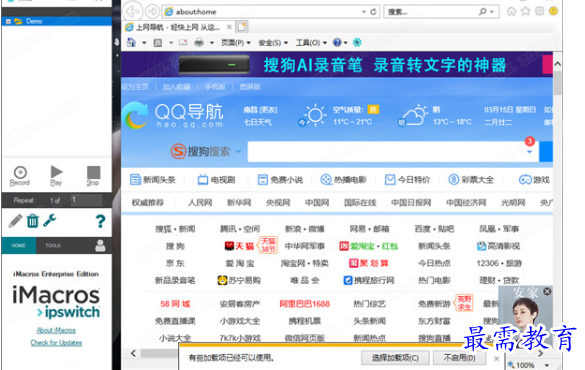Switch to the HOME tab in iMacros
585x370 pixels.
tap(18, 245)
